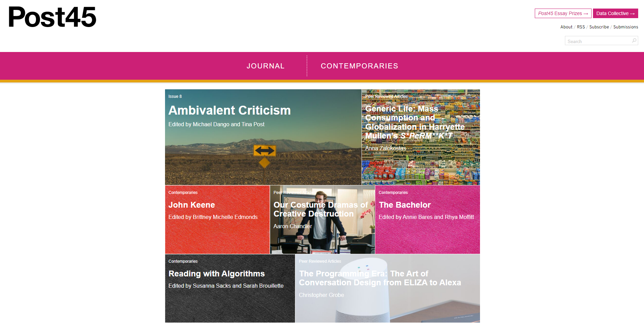Viewport: 644px width, 326px height.
Task: Click the About link
Action: point(566,27)
